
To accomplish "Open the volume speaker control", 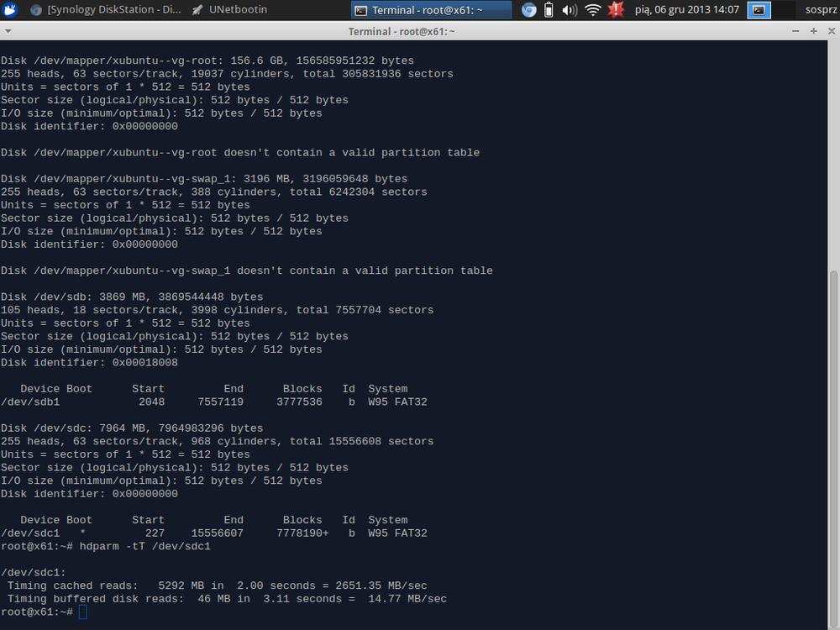I will (570, 9).
